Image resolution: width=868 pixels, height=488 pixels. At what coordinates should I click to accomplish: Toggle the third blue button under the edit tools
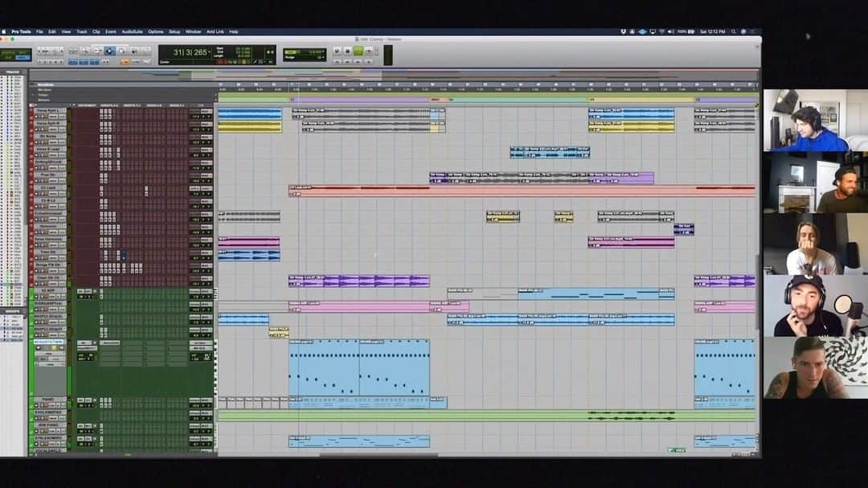(94, 62)
